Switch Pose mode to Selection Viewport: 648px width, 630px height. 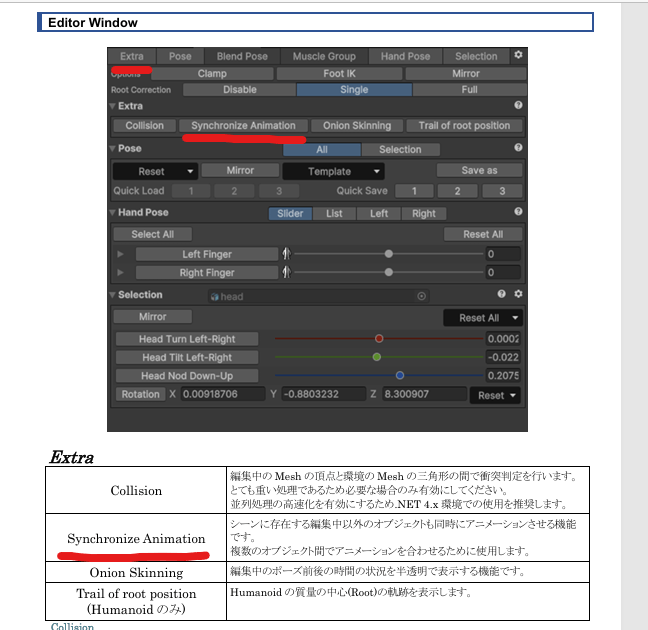click(400, 150)
